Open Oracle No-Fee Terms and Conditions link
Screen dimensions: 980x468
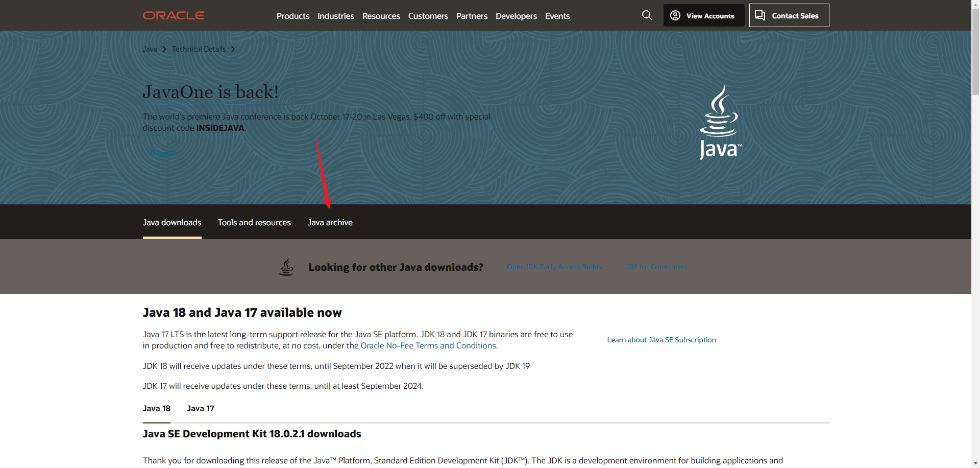tap(428, 345)
